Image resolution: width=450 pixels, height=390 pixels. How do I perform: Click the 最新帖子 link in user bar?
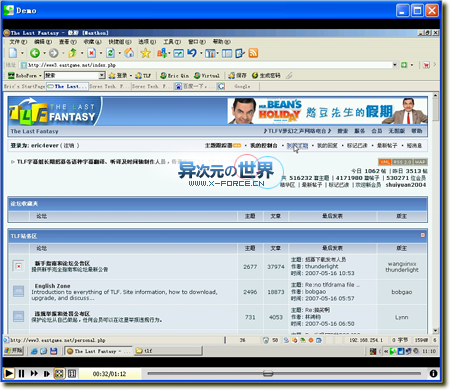(387, 146)
